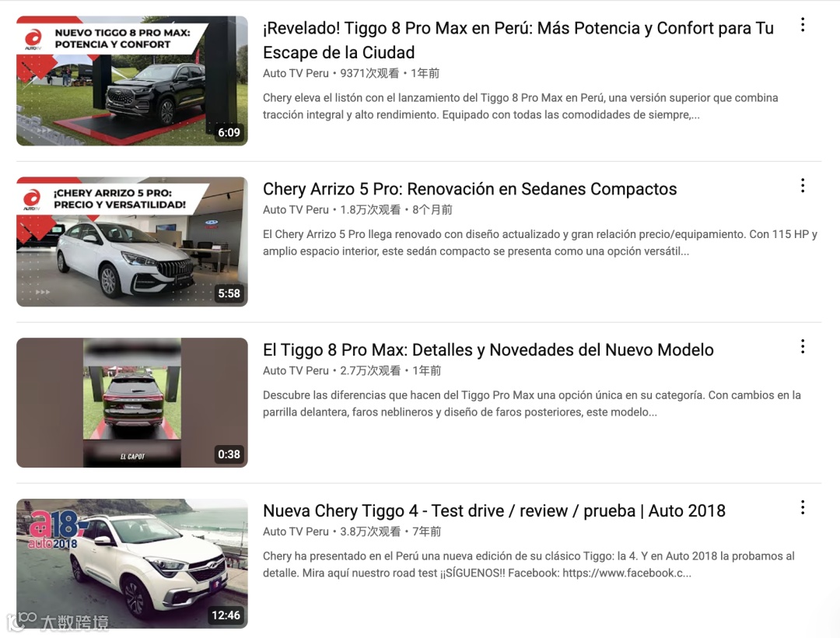Click title ¡Revelado! Tiggo 8 Pro Max en Perú
This screenshot has width=840, height=638.
click(518, 40)
